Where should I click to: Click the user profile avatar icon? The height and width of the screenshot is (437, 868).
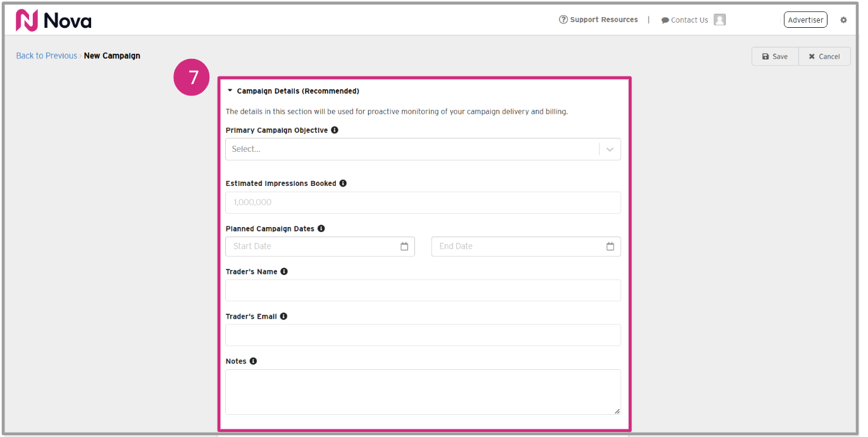pyautogui.click(x=719, y=20)
